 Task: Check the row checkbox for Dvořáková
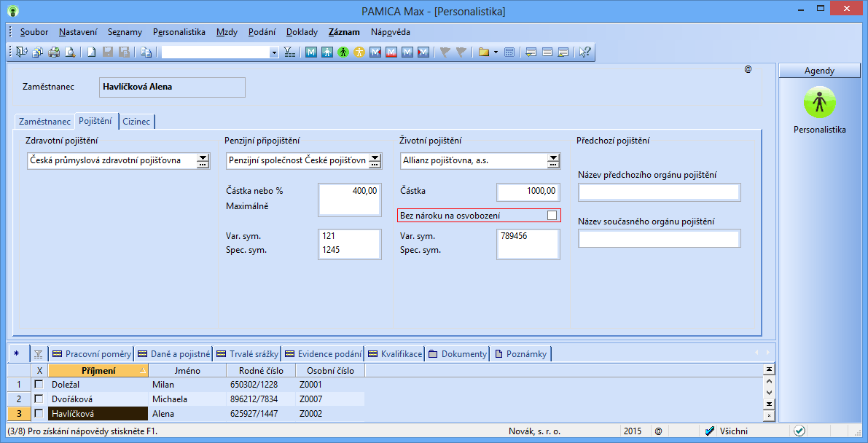click(x=39, y=399)
